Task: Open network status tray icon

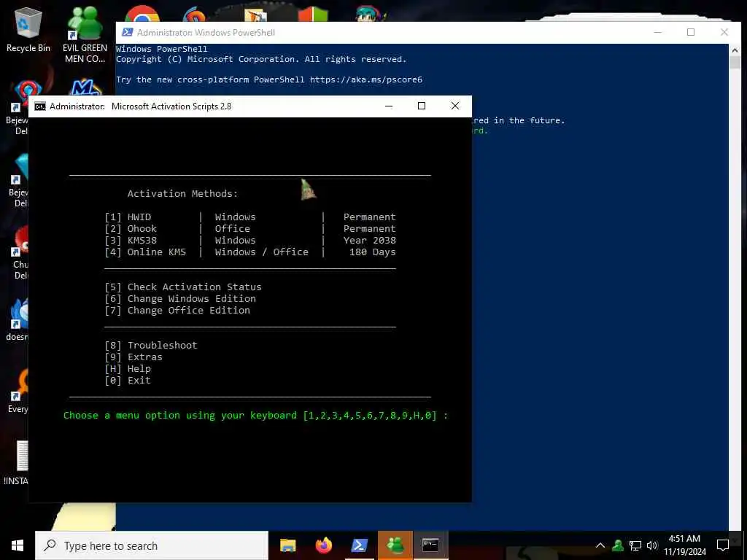Action: coord(635,545)
